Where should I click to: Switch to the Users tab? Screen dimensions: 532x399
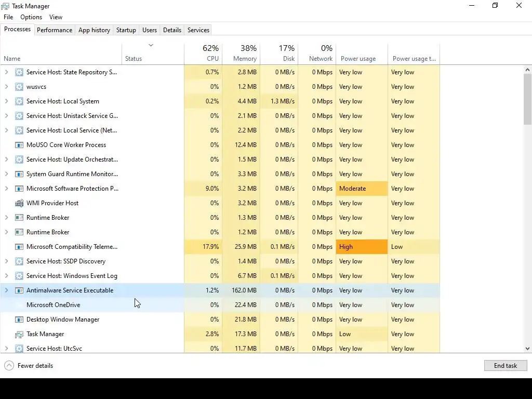tap(150, 30)
